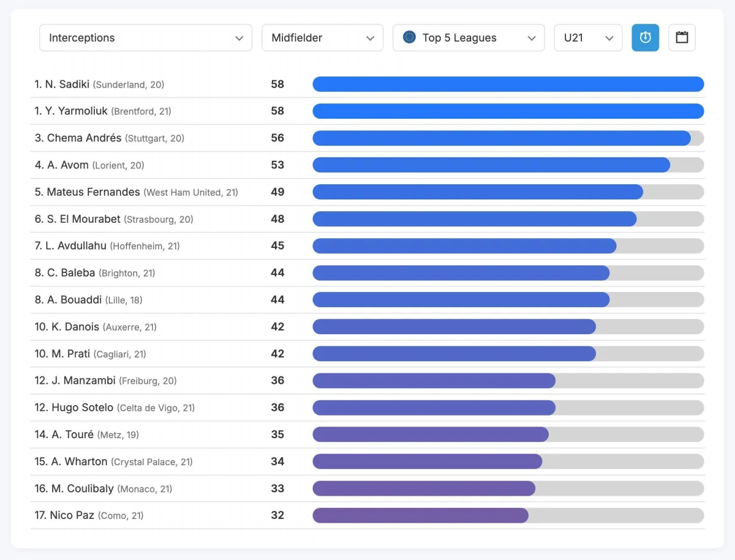Screen dimensions: 735x560
Task: Expand the Top 5 Leagues dropdown
Action: tap(469, 38)
